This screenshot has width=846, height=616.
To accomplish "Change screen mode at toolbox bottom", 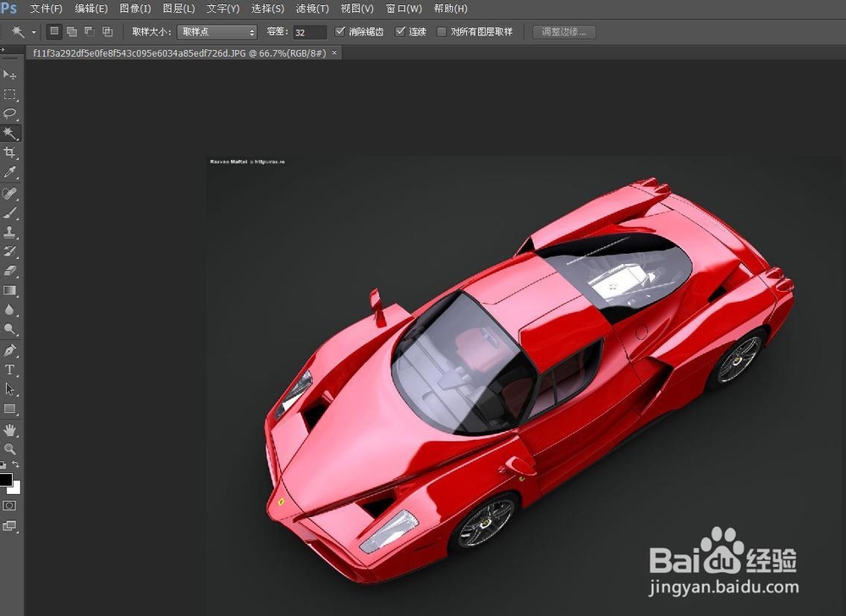I will (9, 526).
